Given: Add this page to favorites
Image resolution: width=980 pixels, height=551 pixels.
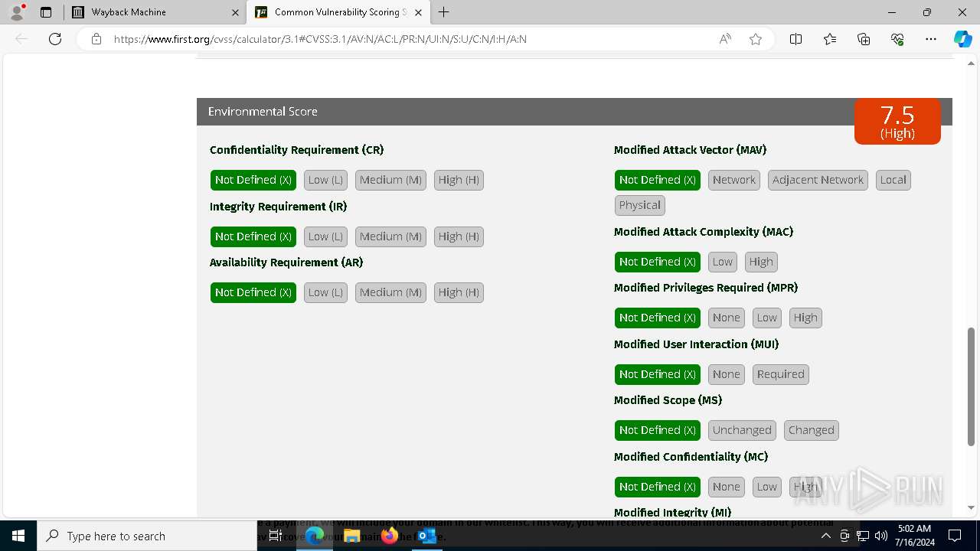Looking at the screenshot, I should pos(756,39).
